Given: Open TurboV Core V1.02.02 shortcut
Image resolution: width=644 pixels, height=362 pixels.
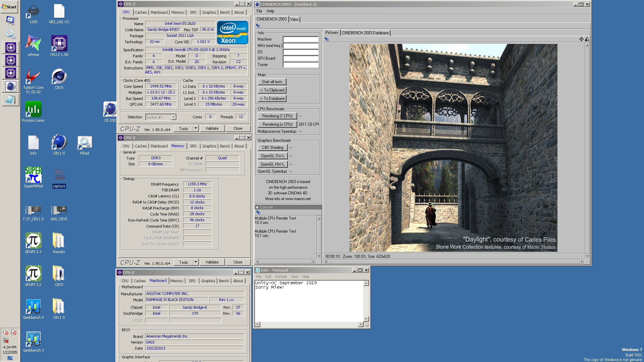Looking at the screenshot, I should [33, 81].
